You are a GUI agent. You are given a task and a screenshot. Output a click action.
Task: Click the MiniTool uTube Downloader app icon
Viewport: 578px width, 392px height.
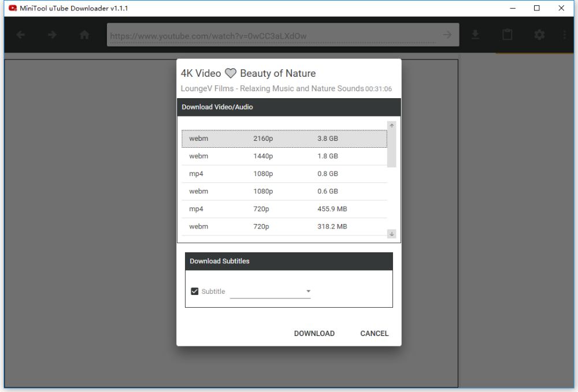click(x=13, y=8)
